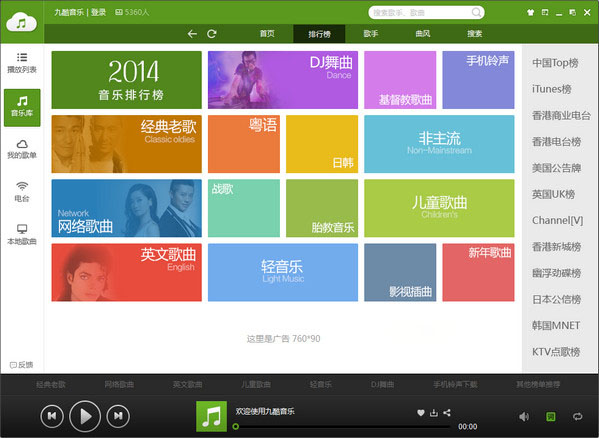Open the 经典老歌 Classic oldies tile

coord(126,144)
